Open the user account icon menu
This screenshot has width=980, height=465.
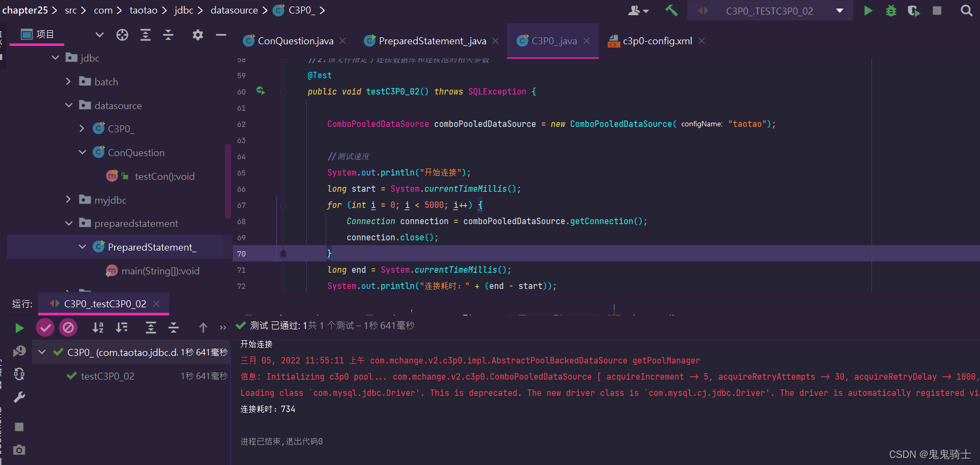click(638, 11)
